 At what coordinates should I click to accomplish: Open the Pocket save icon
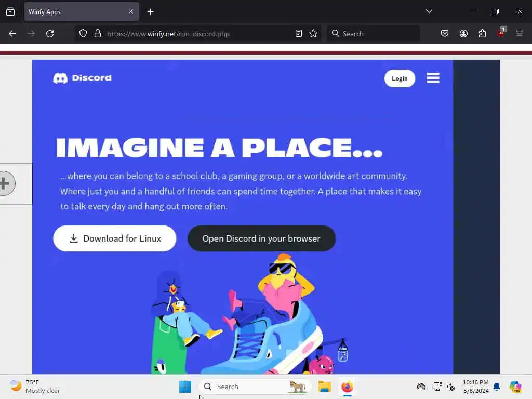click(445, 34)
